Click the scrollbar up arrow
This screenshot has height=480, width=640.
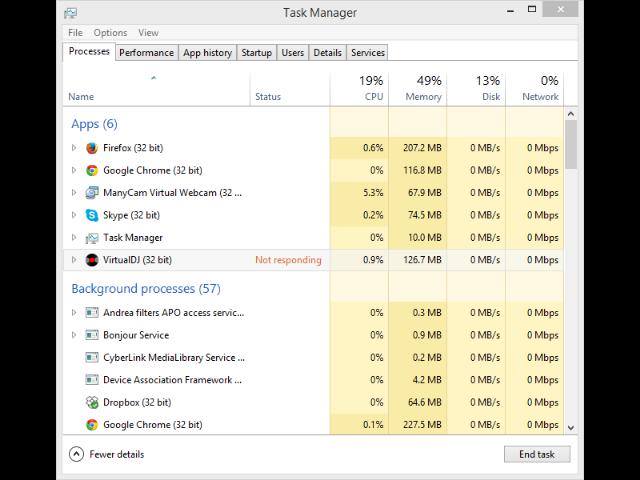pos(571,114)
